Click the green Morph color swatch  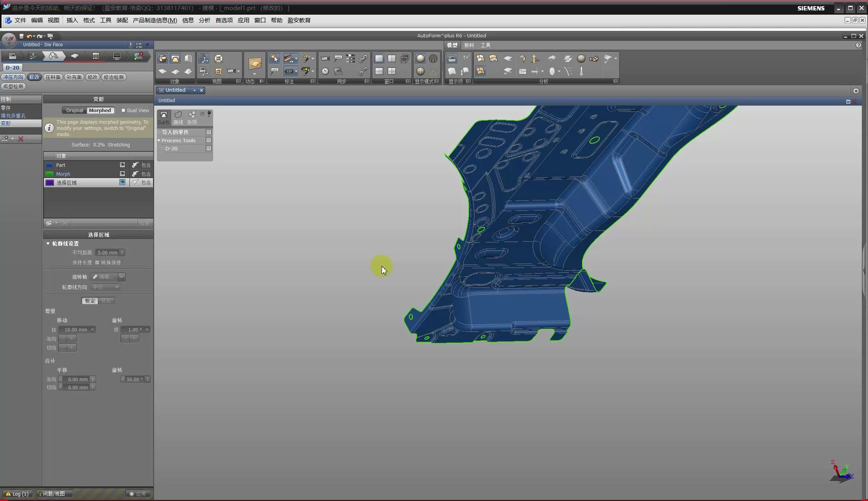(x=49, y=174)
